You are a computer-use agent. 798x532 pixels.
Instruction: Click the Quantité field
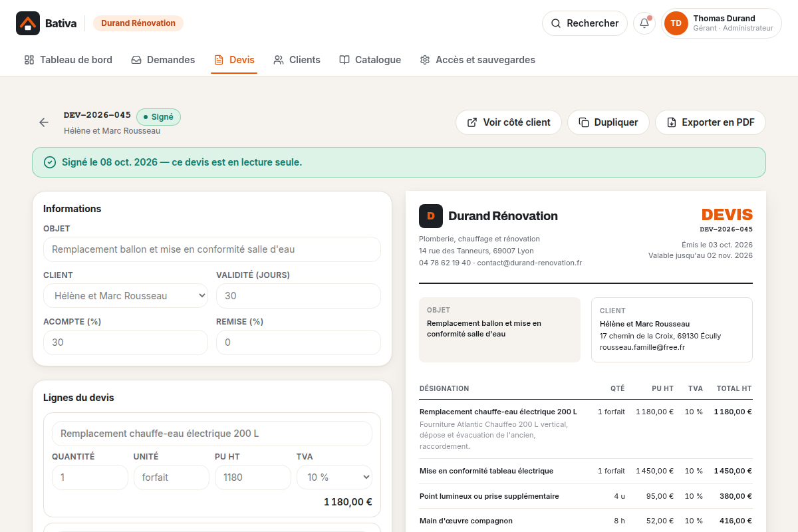pos(90,477)
